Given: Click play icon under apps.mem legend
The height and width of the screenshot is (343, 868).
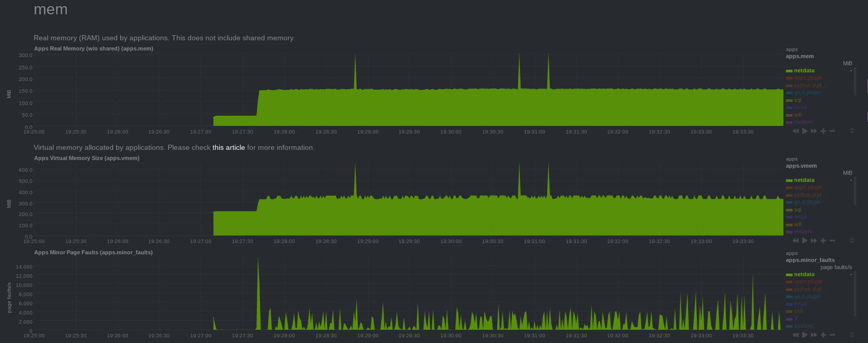Looking at the screenshot, I should [x=805, y=131].
